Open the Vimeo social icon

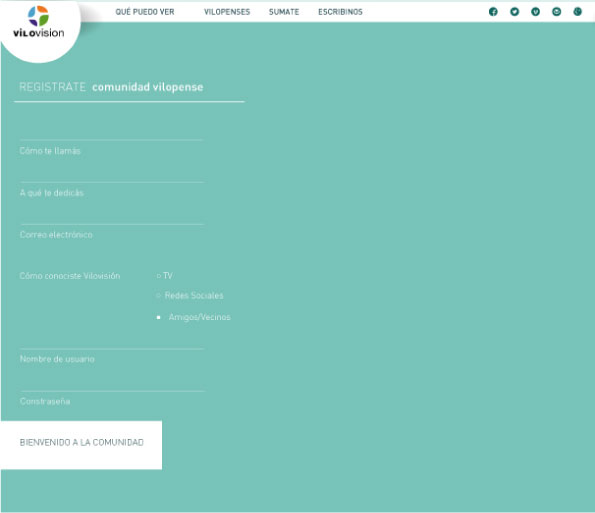[535, 12]
